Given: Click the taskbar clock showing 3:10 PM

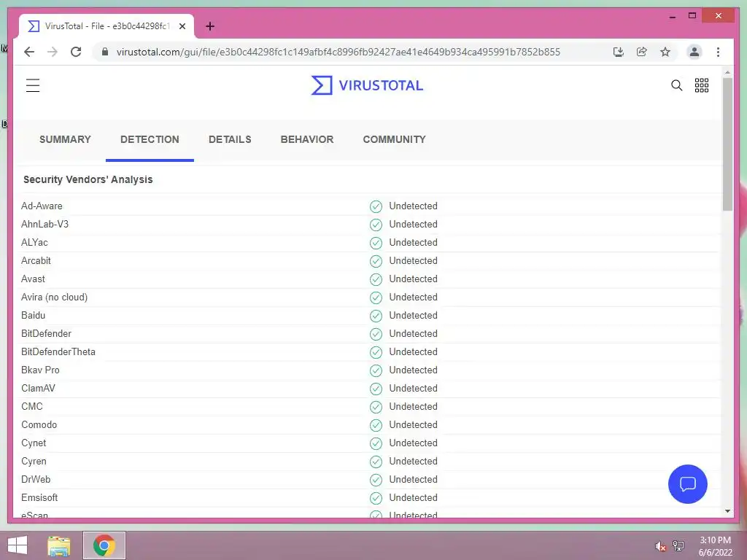Looking at the screenshot, I should coord(715,546).
